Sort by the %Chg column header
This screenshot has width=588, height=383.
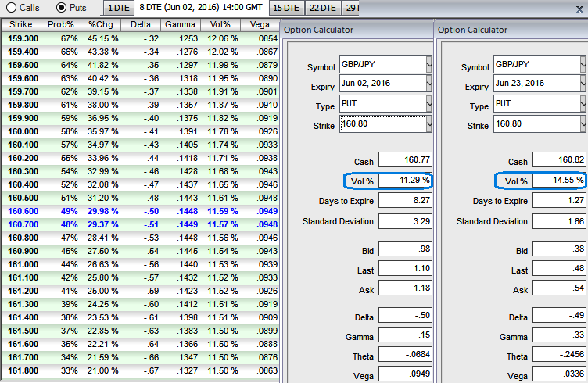[101, 25]
